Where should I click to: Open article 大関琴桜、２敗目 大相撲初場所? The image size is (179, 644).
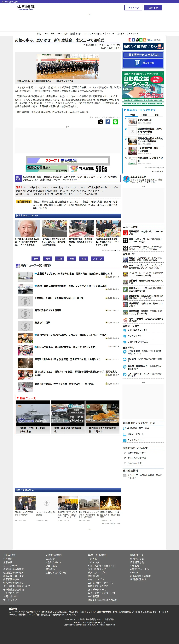[x=59, y=298]
